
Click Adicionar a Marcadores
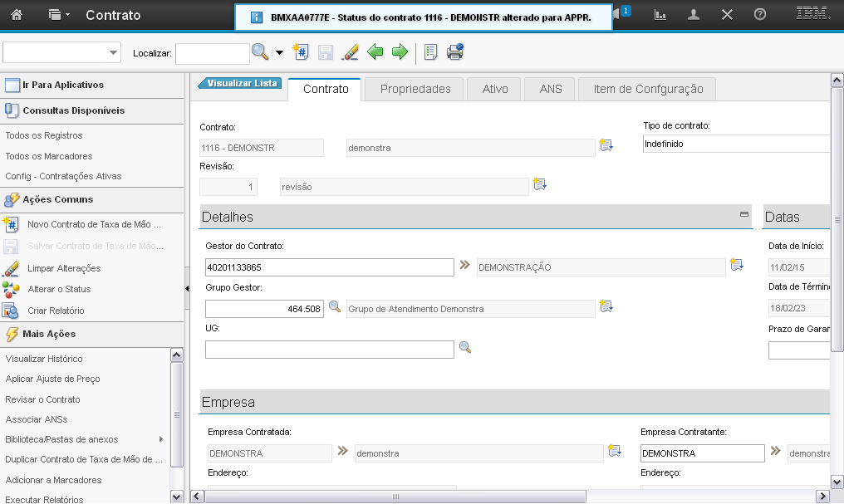pos(53,480)
